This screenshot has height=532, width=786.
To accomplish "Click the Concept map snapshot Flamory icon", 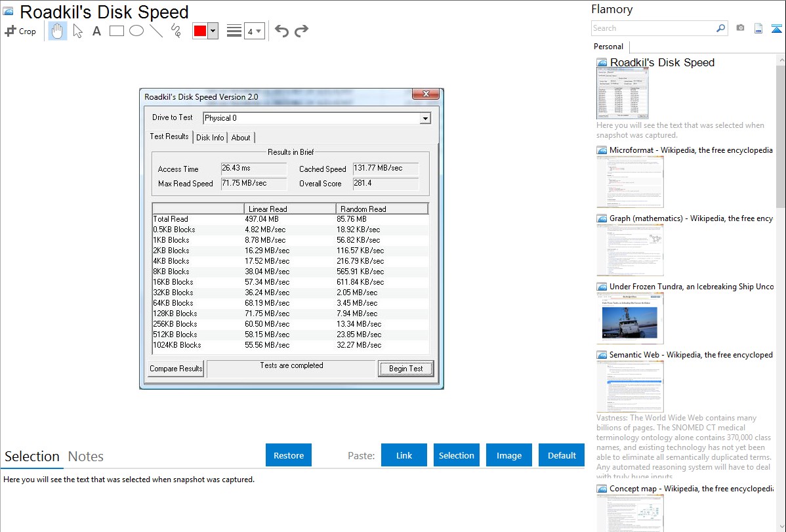I will coord(602,489).
